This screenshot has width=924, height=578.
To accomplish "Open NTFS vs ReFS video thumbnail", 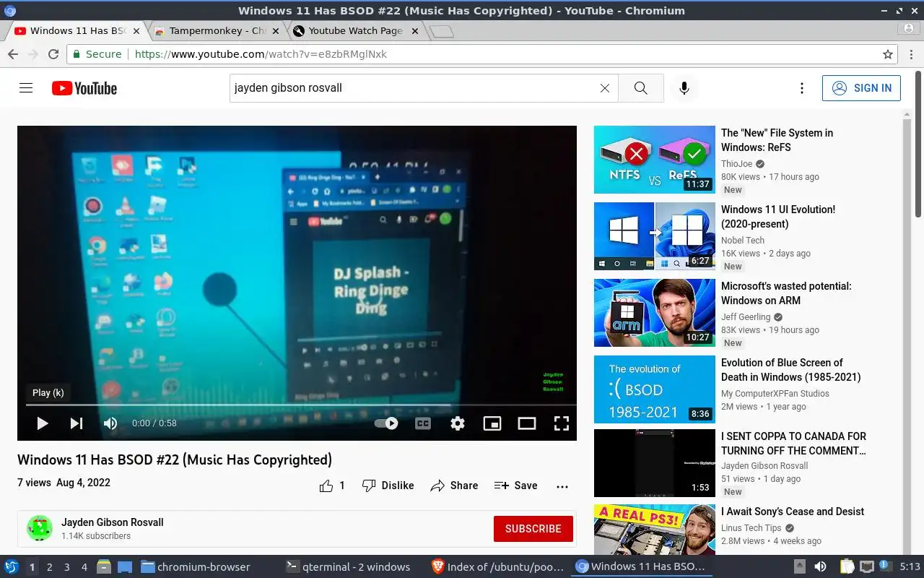I will [655, 160].
